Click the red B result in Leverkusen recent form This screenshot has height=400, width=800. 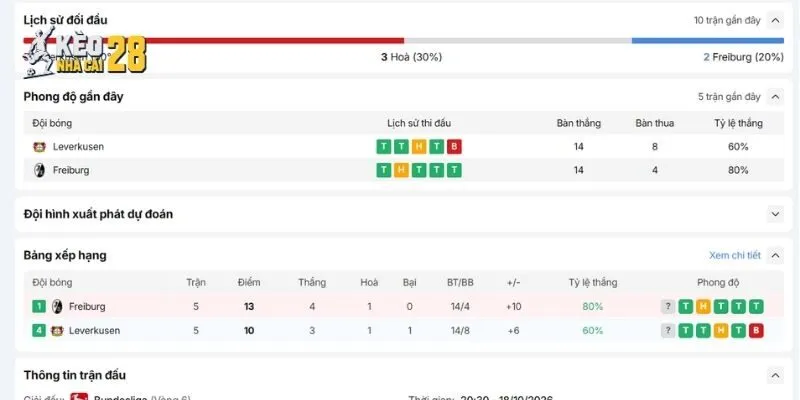point(454,147)
